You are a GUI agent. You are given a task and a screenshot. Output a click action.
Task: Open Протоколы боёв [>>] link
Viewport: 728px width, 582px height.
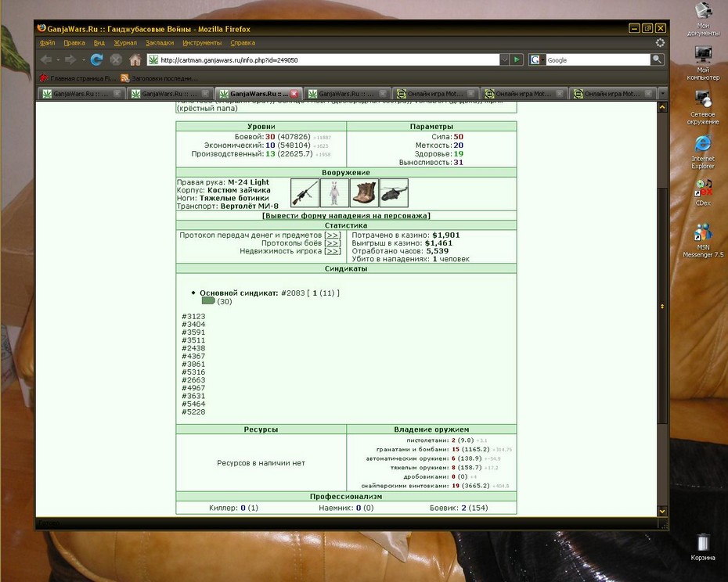333,243
